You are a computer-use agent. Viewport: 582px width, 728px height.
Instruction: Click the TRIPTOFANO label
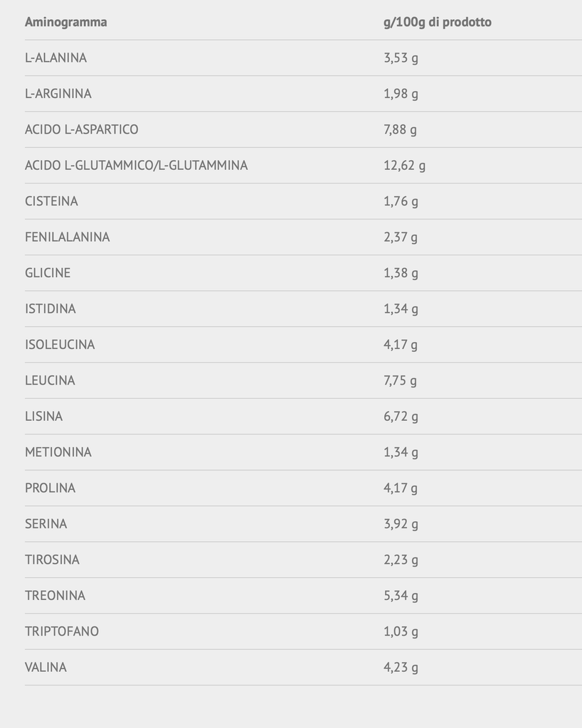click(x=62, y=631)
